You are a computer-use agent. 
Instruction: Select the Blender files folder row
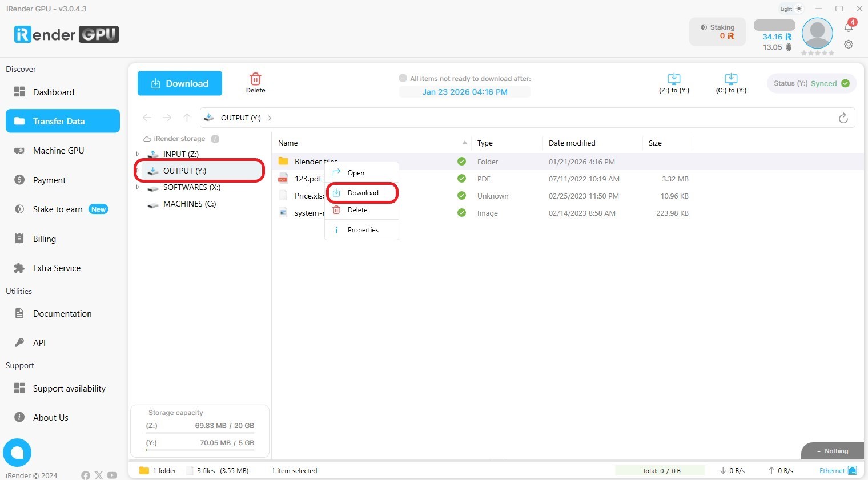pos(568,162)
